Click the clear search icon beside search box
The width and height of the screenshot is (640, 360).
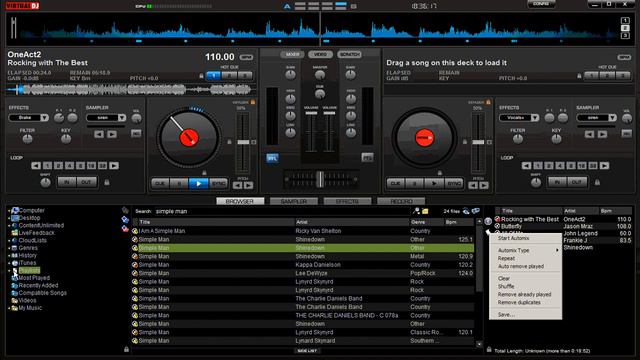tap(416, 211)
